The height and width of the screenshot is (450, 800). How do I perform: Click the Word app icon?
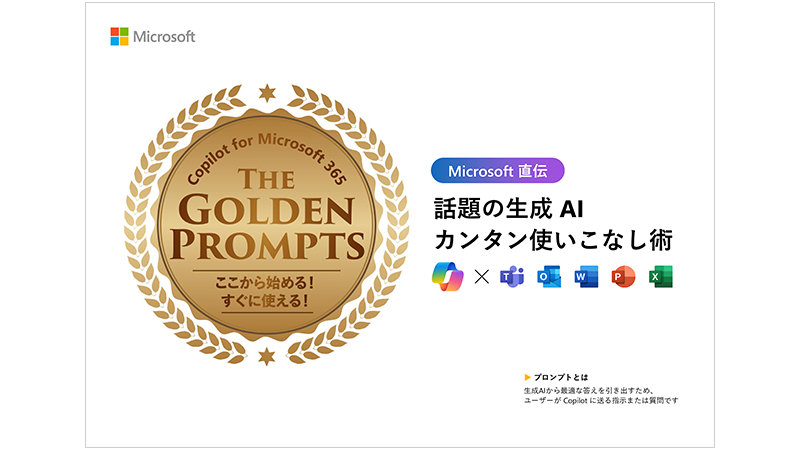[x=586, y=276]
